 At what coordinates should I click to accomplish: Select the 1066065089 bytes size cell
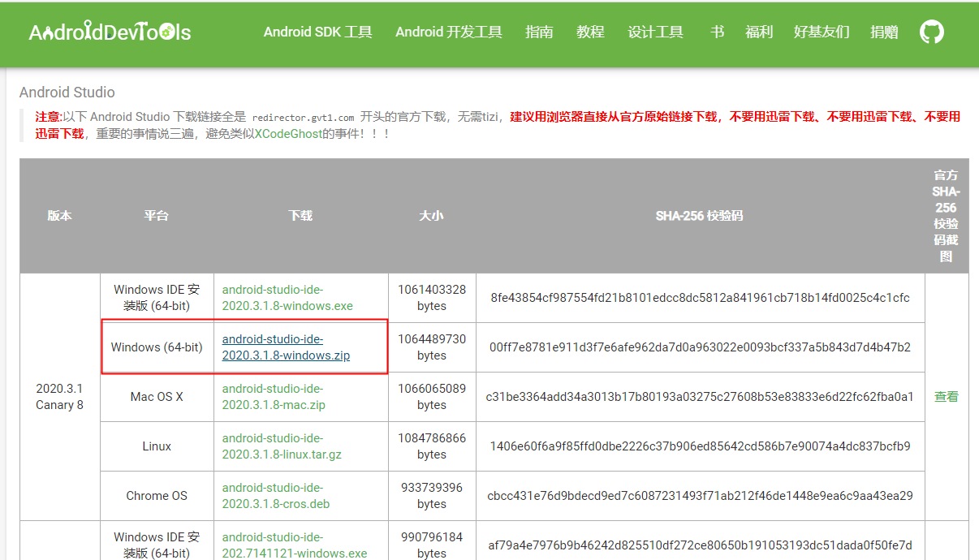tap(432, 397)
